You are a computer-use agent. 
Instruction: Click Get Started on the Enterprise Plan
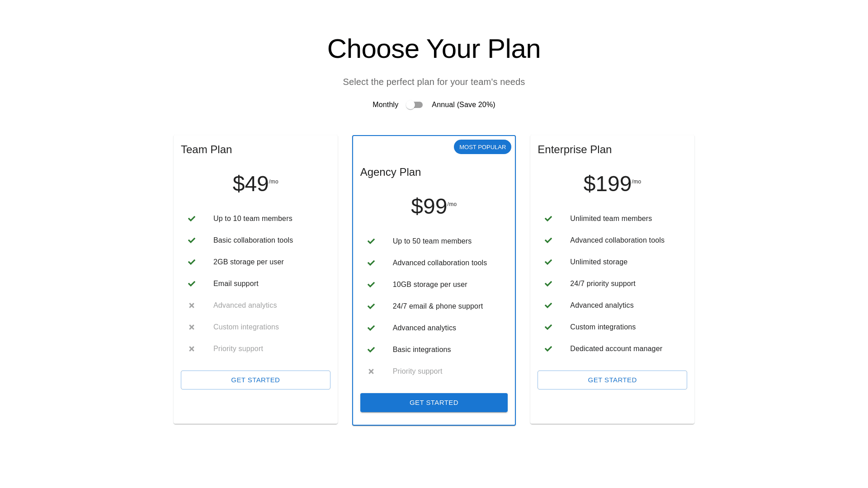pyautogui.click(x=612, y=380)
